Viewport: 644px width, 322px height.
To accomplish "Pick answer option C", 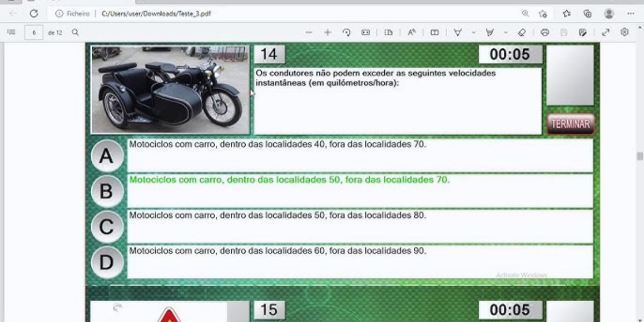I will (x=106, y=227).
